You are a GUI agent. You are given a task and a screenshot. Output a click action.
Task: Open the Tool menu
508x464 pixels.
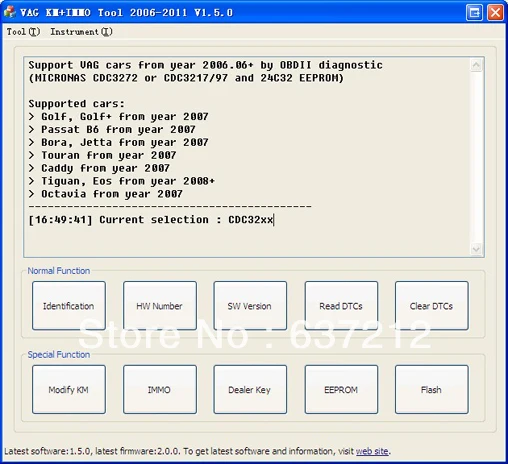tap(23, 32)
